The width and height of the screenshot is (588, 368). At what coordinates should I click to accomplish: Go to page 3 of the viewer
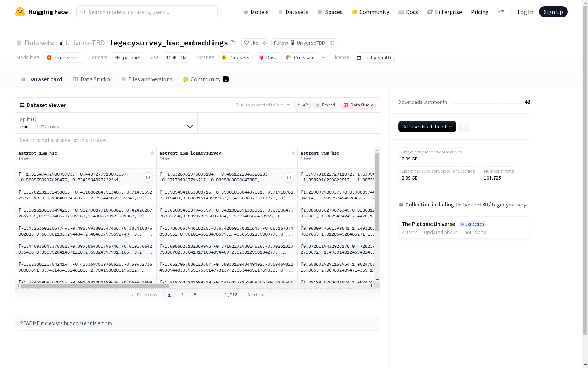(x=195, y=295)
